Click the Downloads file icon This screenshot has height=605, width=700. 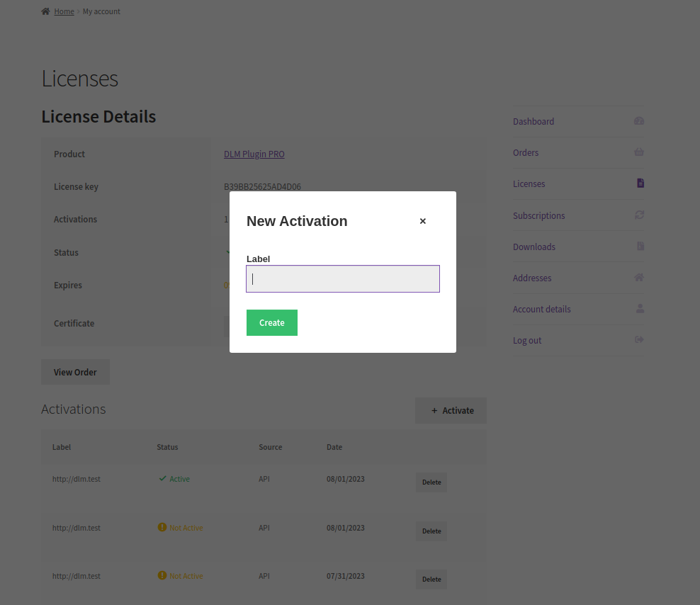[640, 246]
